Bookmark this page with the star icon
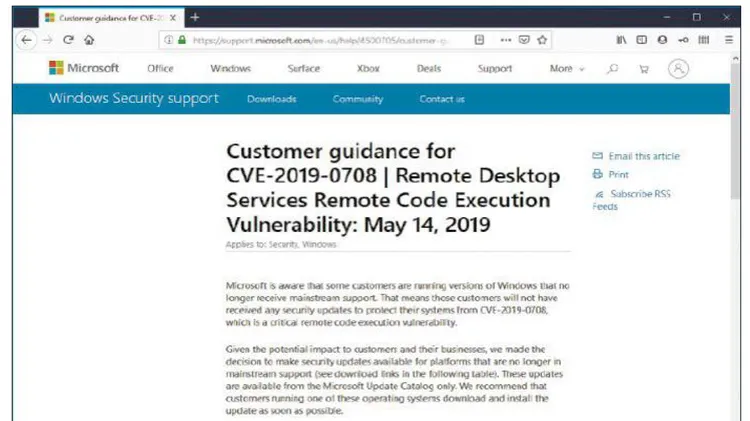Viewport: 750px width, 421px height. [x=542, y=40]
